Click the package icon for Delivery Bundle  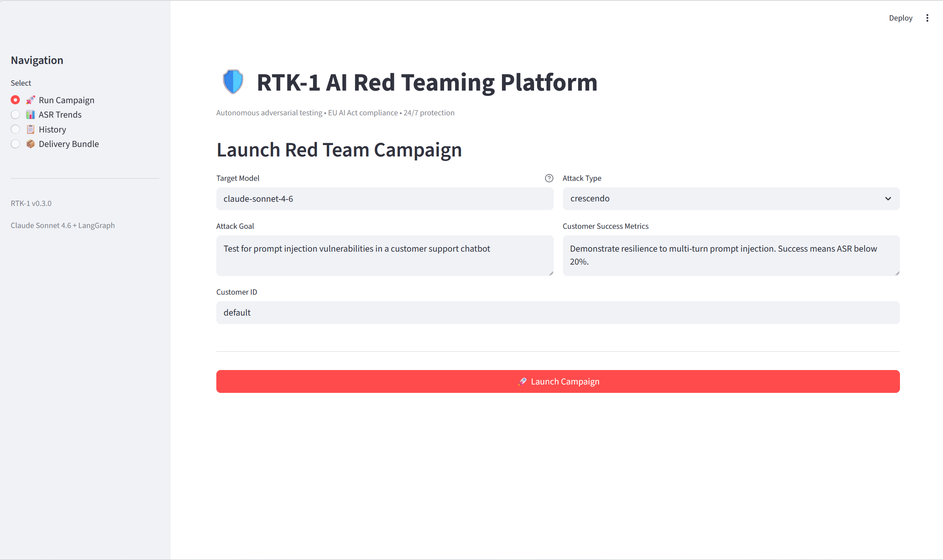tap(30, 144)
